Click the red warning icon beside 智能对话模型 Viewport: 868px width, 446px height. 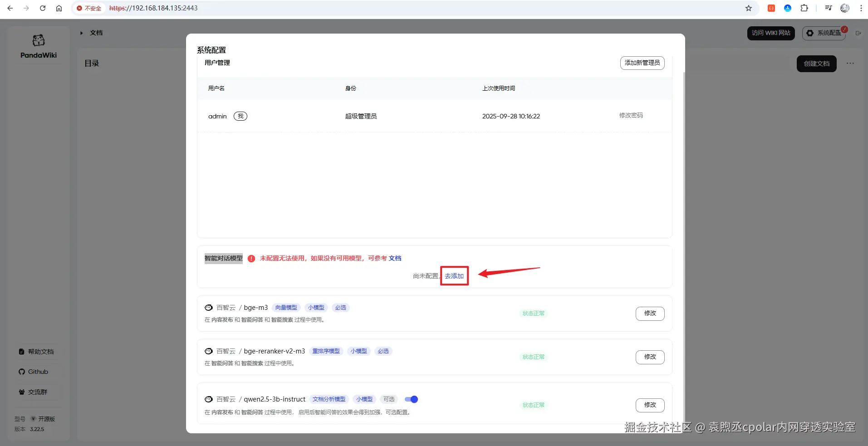click(251, 259)
